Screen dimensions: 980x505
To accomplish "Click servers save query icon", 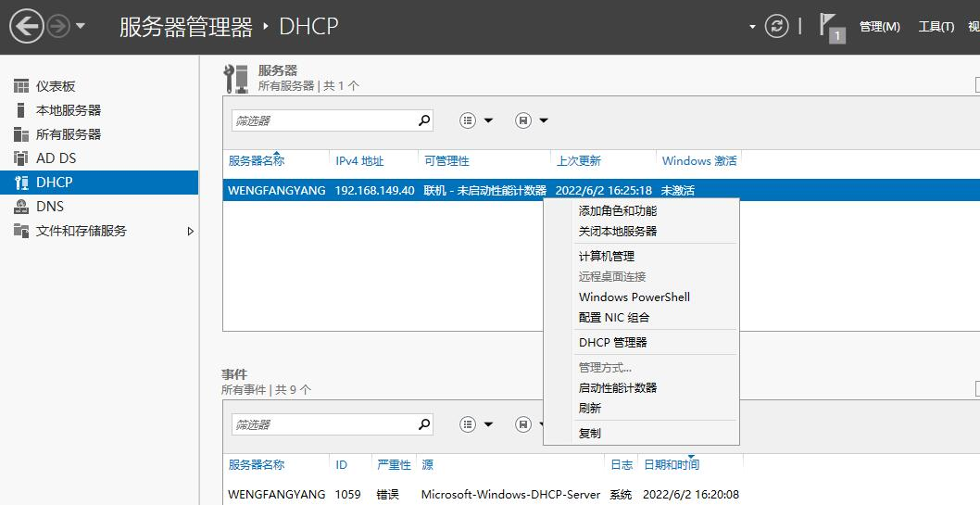I will 523,120.
